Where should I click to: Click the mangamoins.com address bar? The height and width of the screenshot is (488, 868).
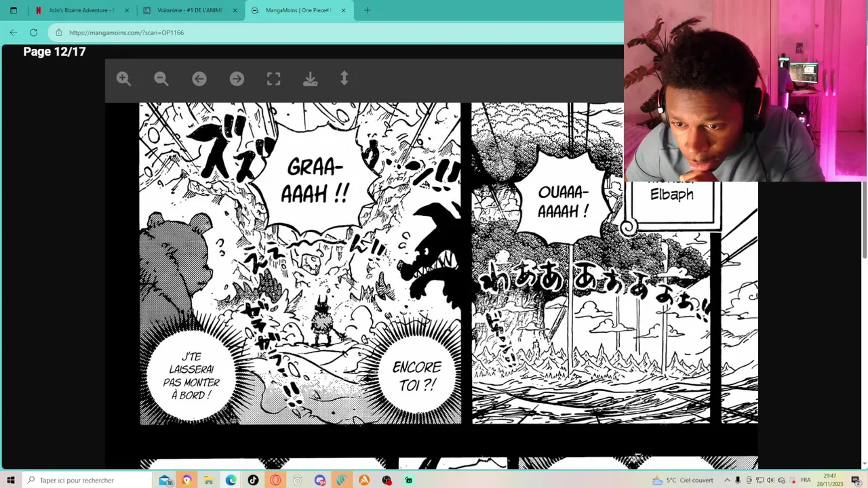click(336, 33)
